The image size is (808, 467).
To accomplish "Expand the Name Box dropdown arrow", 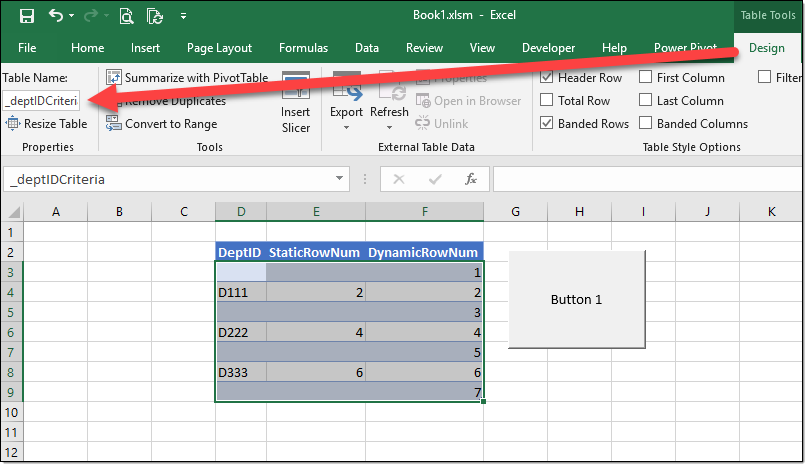I will click(339, 179).
